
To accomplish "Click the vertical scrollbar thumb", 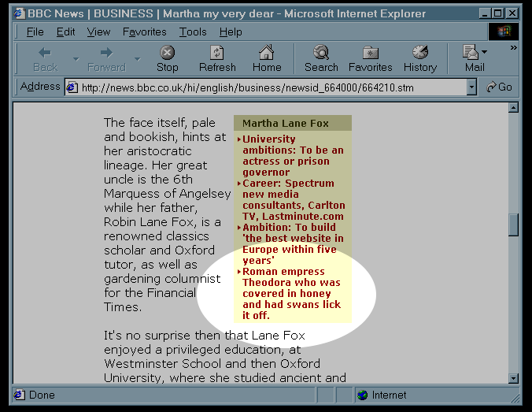I will coord(513,225).
